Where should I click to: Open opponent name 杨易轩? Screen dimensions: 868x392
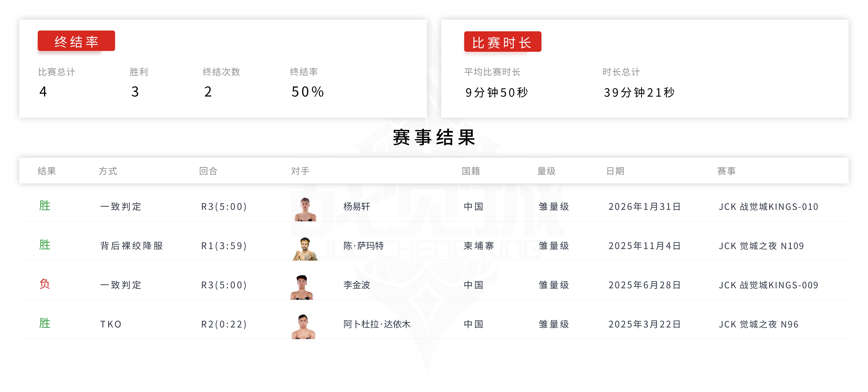pos(357,206)
